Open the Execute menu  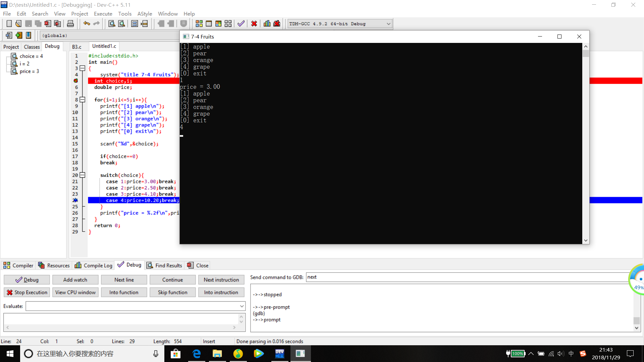103,14
